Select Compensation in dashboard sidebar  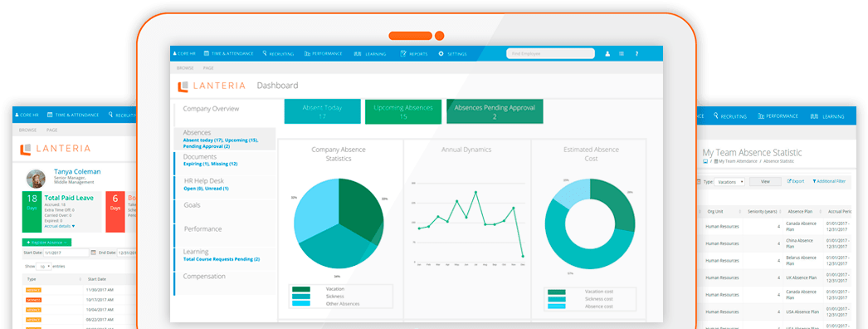[x=204, y=276]
